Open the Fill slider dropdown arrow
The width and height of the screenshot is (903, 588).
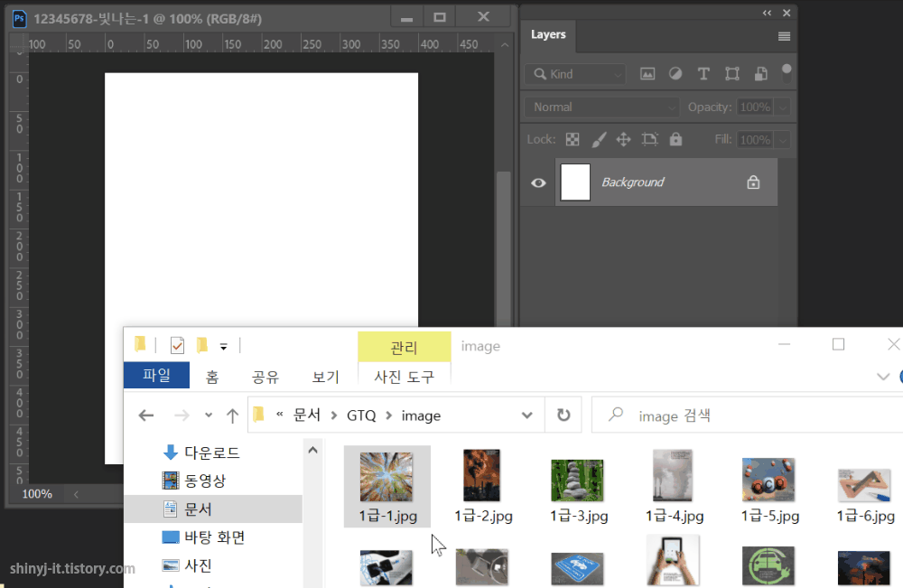(x=783, y=140)
